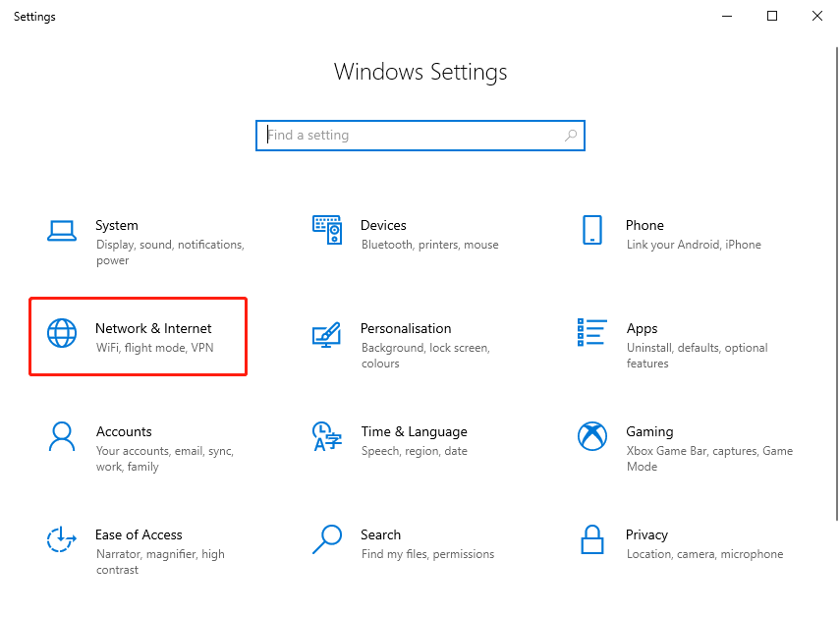840x617 pixels.
Task: Open the System settings title link
Action: pyautogui.click(x=116, y=225)
